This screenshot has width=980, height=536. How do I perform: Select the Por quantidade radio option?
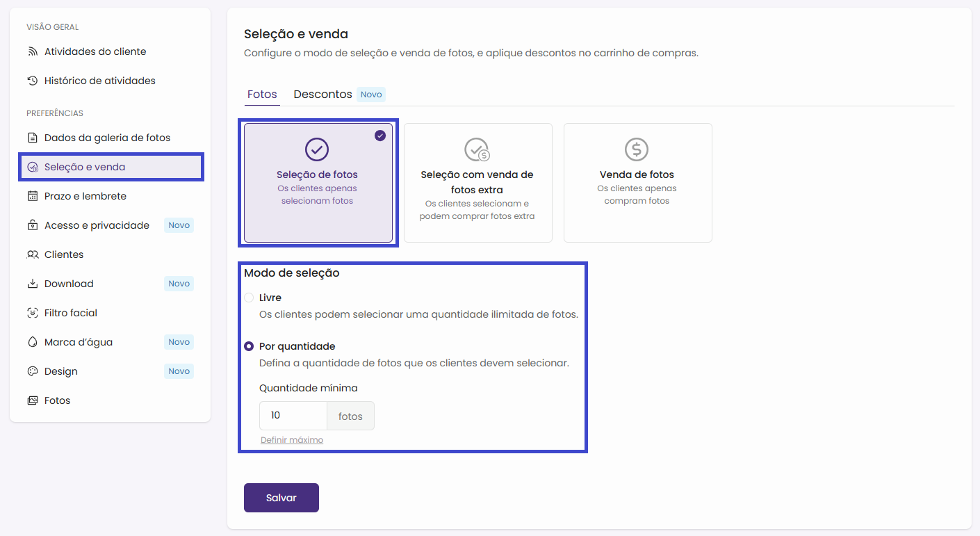tap(249, 346)
